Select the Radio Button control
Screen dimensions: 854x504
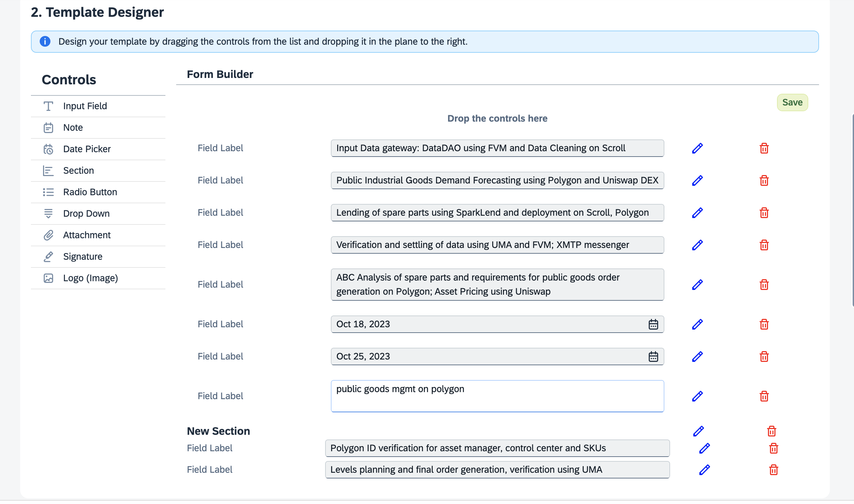click(90, 192)
